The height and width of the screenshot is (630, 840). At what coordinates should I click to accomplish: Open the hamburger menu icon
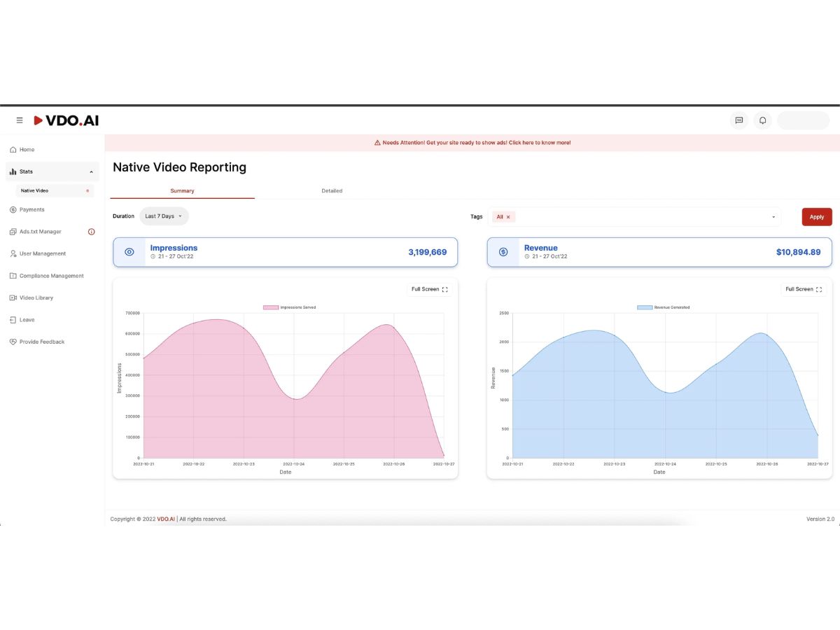pyautogui.click(x=20, y=120)
